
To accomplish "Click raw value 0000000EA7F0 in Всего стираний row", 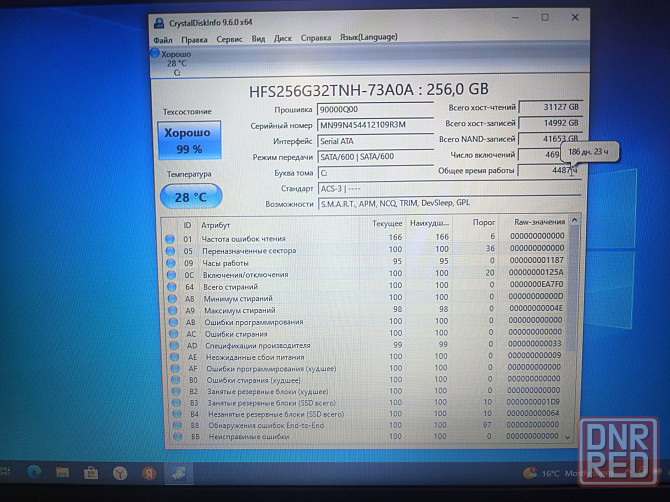I will coord(536,284).
